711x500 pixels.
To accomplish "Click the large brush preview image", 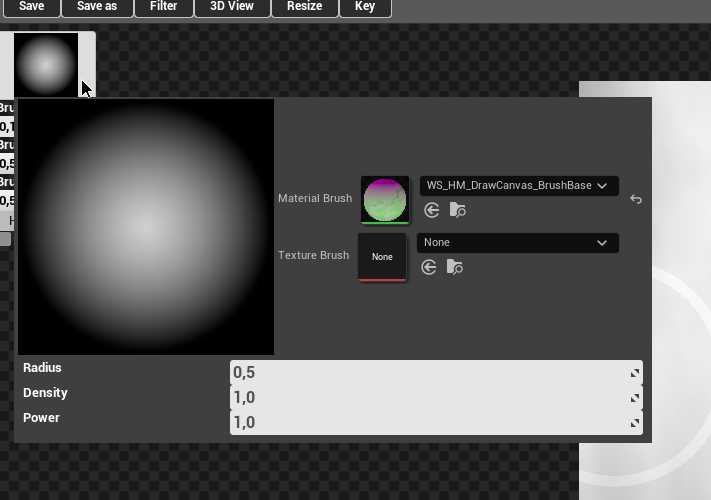I will [x=146, y=227].
